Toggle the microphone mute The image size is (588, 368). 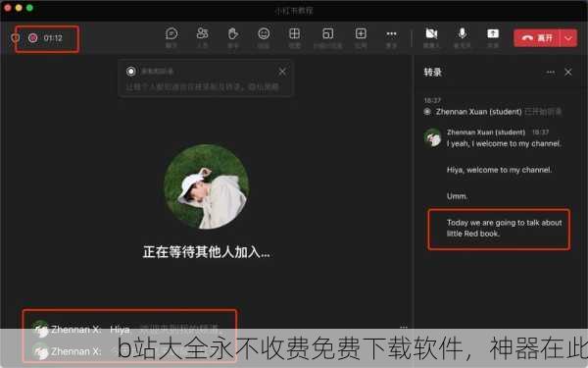tap(463, 33)
